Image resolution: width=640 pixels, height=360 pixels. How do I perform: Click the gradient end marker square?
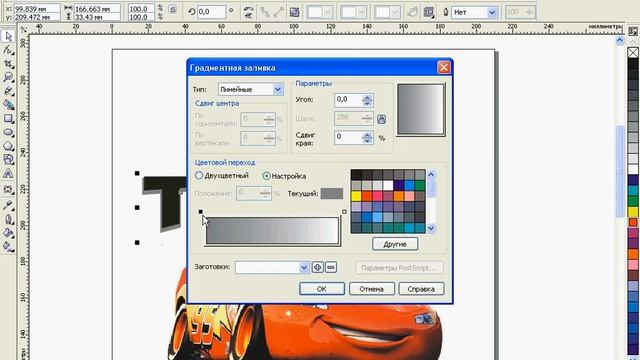(x=344, y=211)
